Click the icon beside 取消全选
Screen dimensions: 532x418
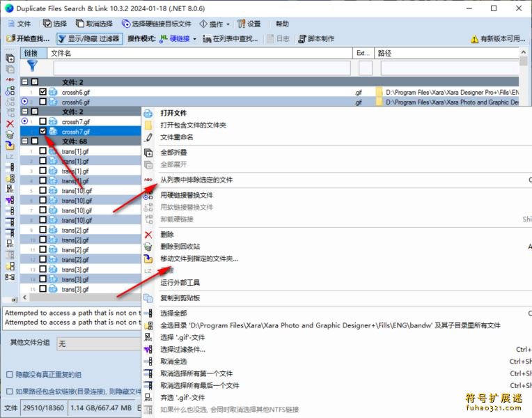(148, 362)
